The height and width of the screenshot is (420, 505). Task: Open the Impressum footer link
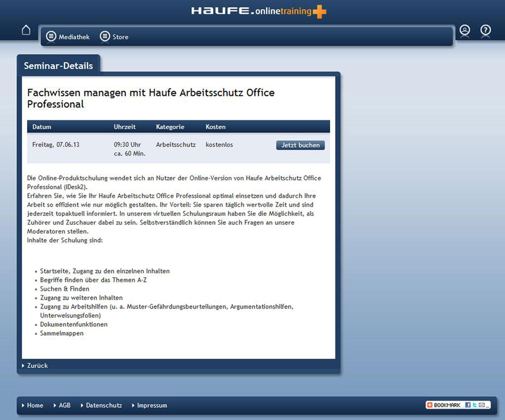click(149, 405)
